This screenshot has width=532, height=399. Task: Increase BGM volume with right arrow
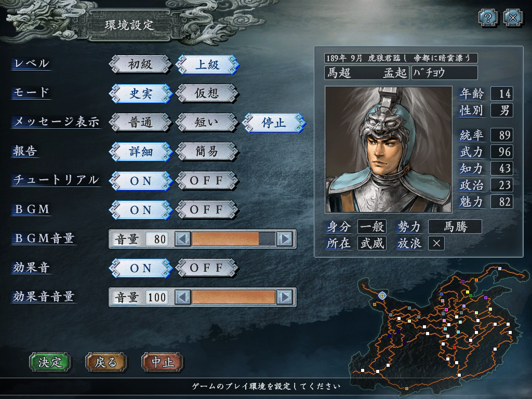[x=285, y=239]
